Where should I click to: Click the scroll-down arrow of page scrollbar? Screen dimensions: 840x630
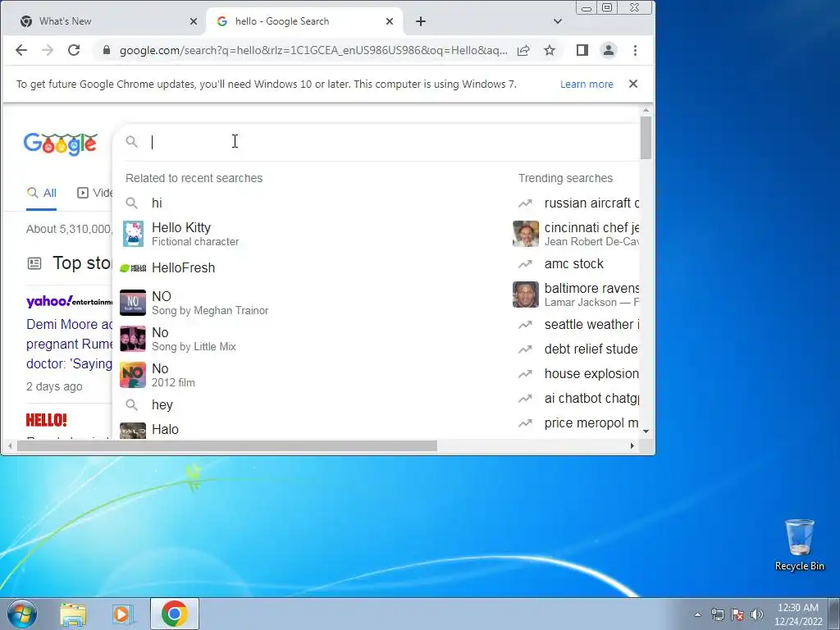click(x=646, y=431)
